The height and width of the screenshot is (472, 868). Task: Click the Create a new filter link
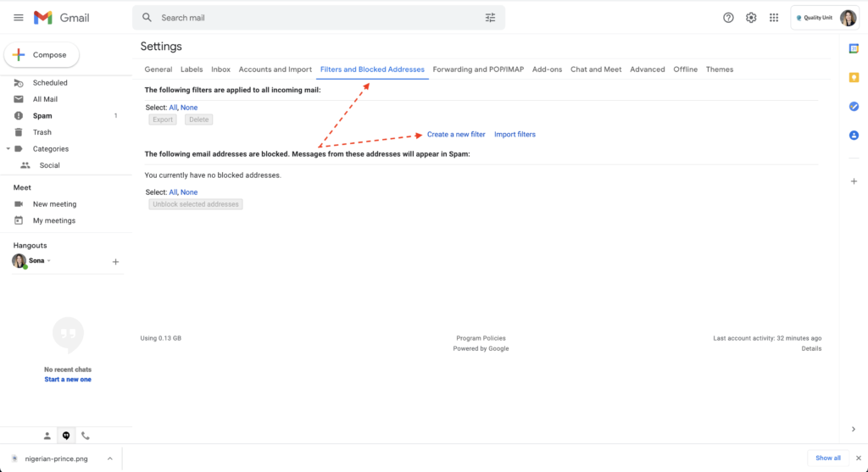coord(456,135)
